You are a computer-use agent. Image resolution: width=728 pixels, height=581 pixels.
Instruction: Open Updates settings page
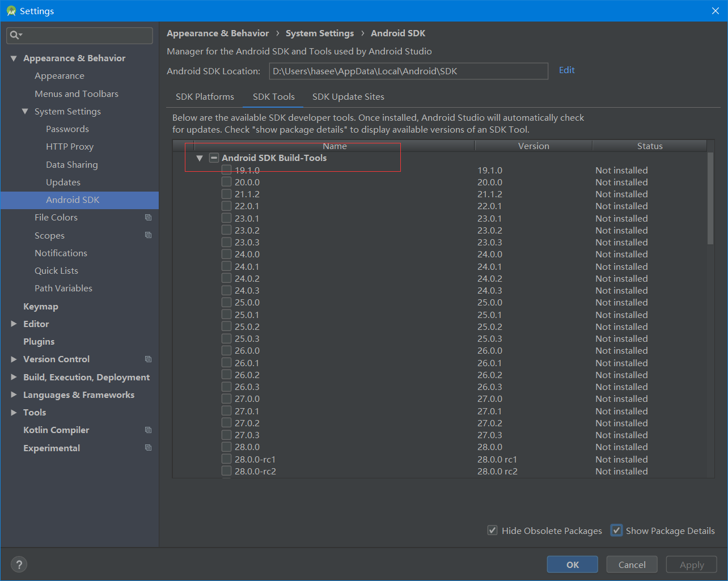pos(63,183)
